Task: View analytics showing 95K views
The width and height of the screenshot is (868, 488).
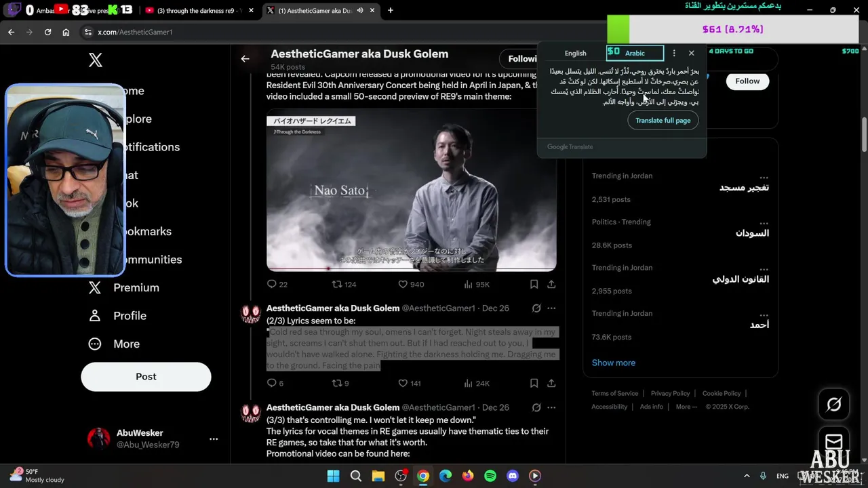Action: (x=477, y=284)
